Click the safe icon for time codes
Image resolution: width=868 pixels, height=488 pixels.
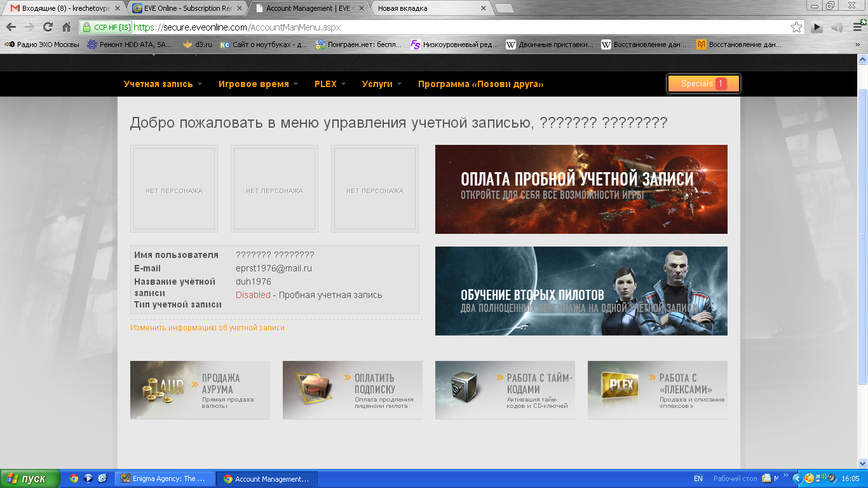pos(463,387)
